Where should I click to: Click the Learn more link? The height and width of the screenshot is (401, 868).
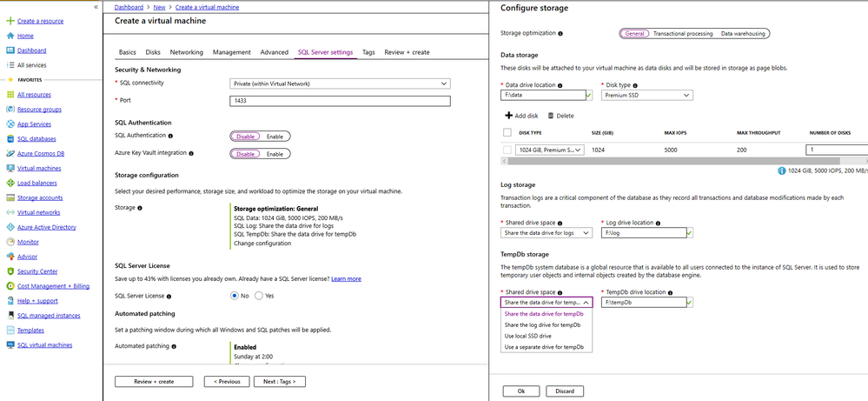coord(346,278)
